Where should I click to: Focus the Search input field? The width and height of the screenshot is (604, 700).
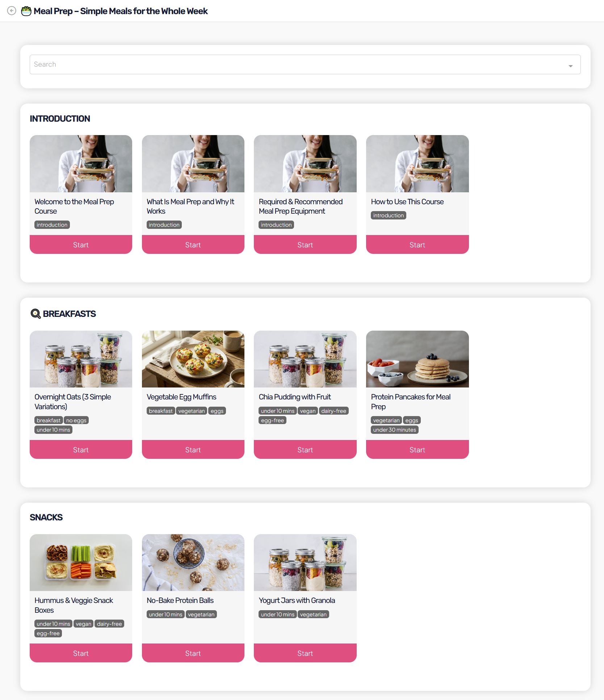click(305, 64)
